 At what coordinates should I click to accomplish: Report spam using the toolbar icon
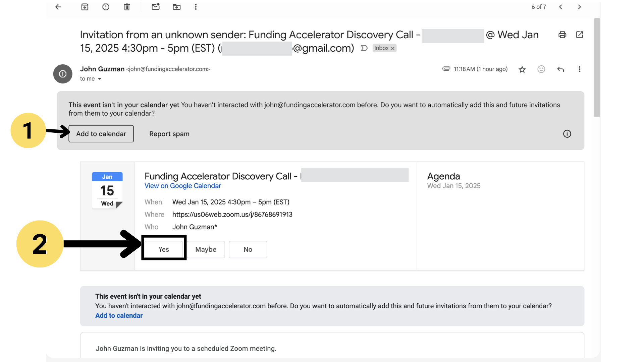(106, 7)
